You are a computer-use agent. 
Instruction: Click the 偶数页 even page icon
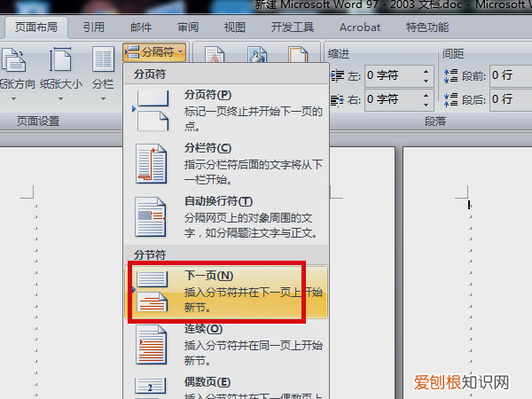[x=151, y=387]
